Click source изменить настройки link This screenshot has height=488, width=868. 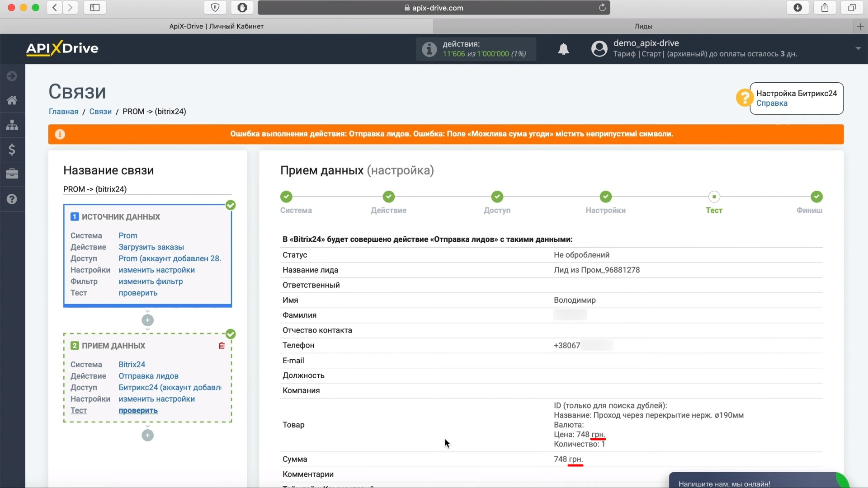point(156,270)
